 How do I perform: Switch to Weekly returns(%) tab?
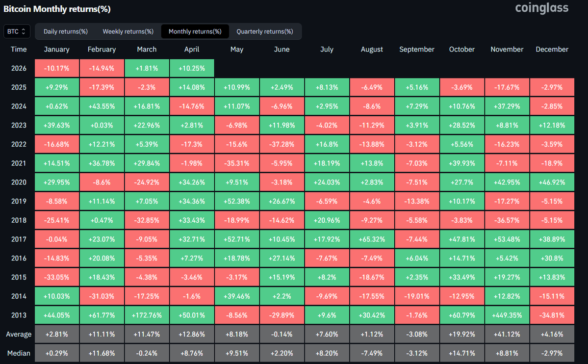[128, 31]
